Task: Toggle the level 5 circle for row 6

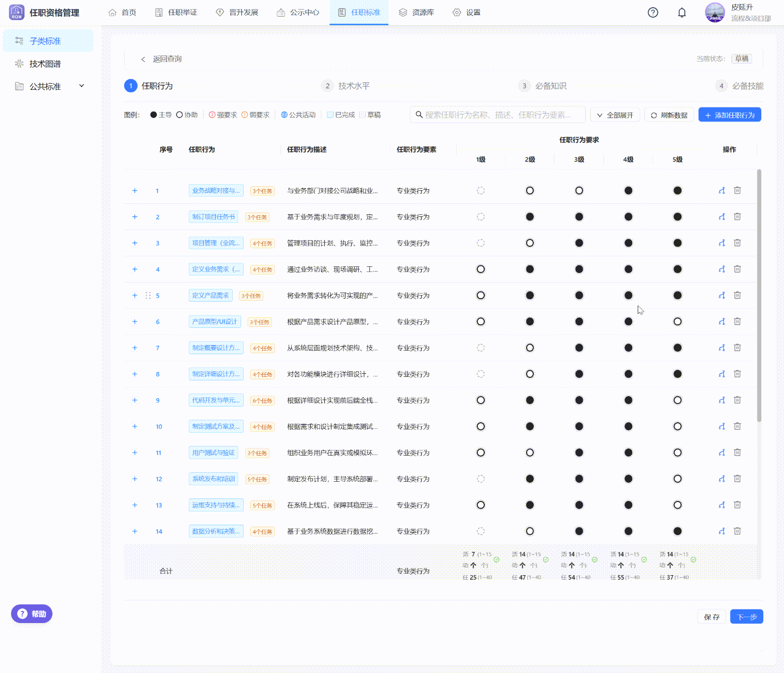Action: [x=677, y=321]
